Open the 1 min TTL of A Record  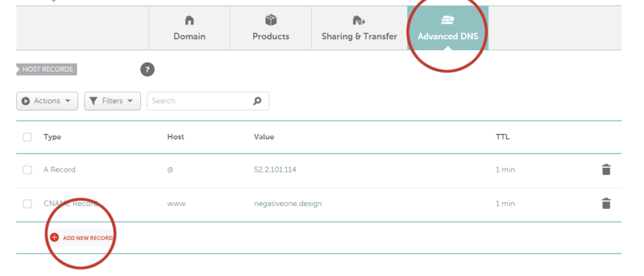pos(505,170)
